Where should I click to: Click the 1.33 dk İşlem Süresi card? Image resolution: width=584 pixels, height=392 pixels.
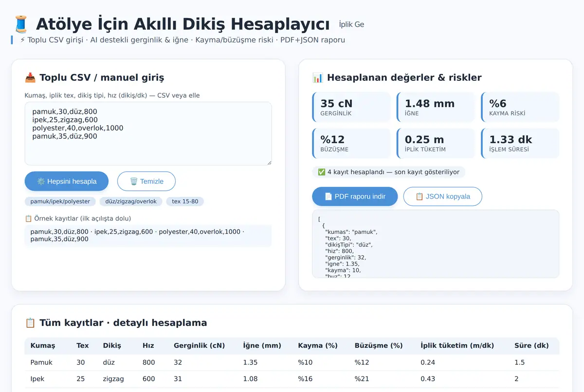520,143
